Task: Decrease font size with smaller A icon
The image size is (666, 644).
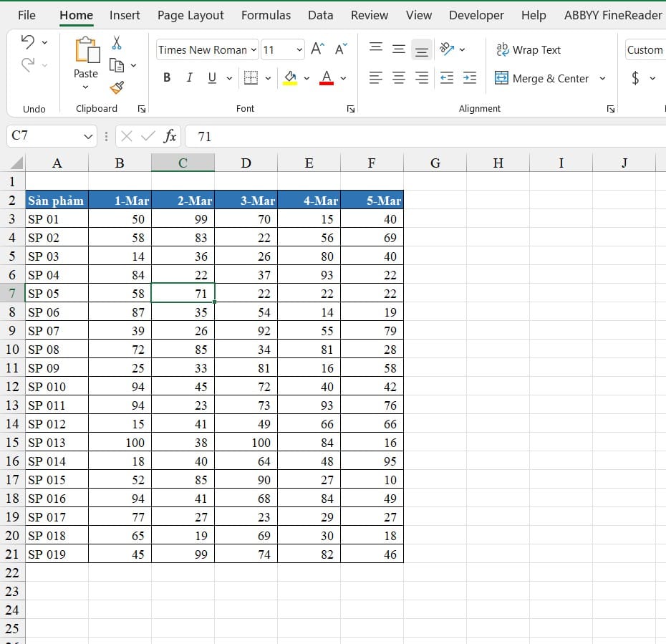Action: tap(341, 49)
